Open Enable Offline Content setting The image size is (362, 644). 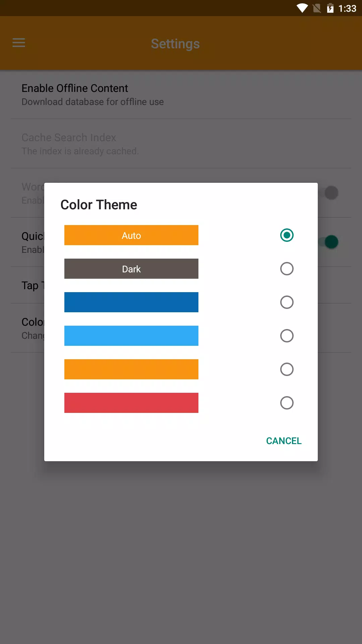point(181,95)
